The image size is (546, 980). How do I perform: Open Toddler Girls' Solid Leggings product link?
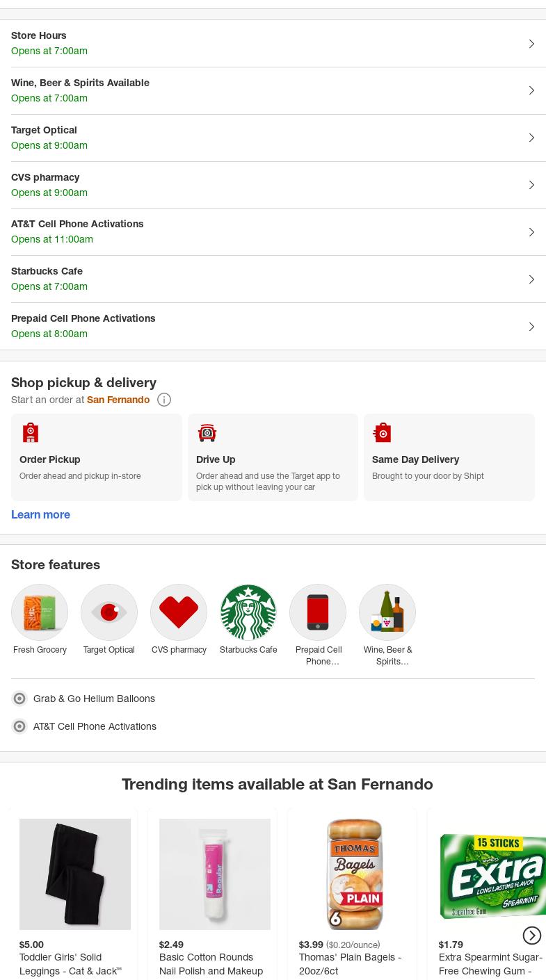click(70, 964)
